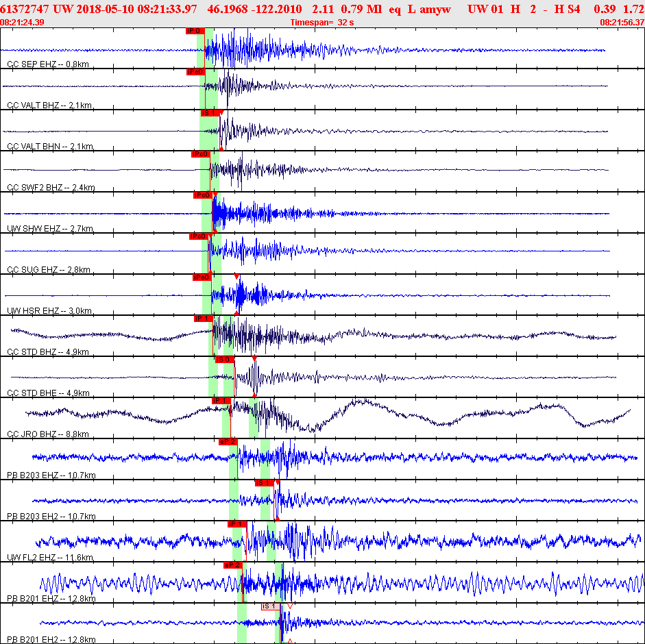This screenshot has height=644, width=645.
Task: Click the iPc0 pick flag on SWF2 BHZ
Action: 200,154
